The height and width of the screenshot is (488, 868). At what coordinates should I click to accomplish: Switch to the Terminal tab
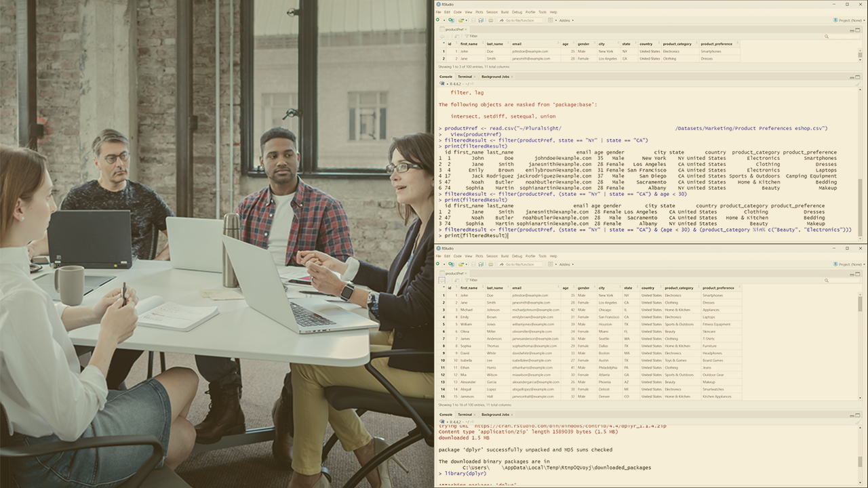pyautogui.click(x=465, y=76)
